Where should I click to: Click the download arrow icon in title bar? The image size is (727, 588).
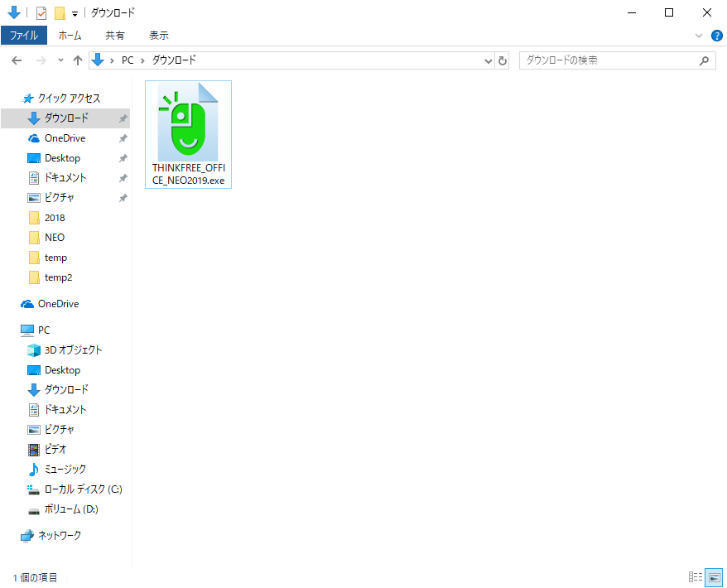(x=14, y=12)
